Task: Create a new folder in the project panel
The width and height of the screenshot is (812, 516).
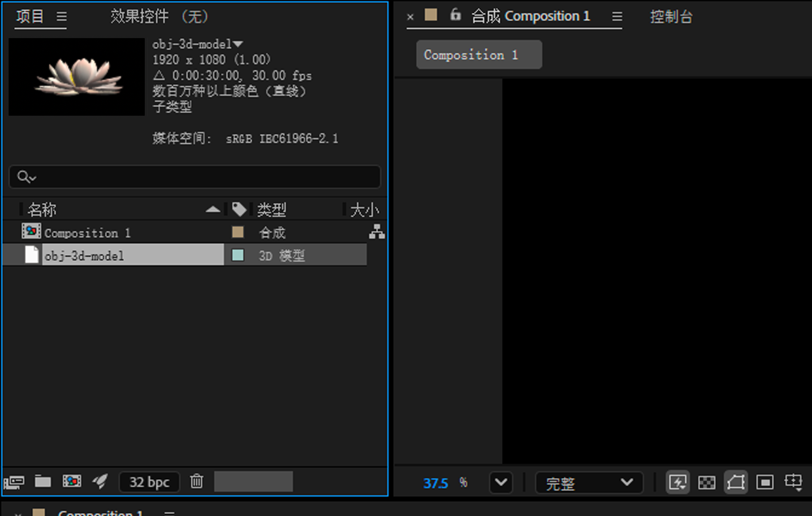Action: (43, 481)
